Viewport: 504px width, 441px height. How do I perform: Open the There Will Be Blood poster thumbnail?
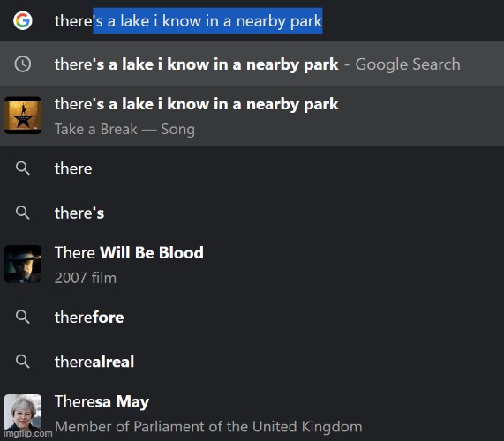coord(22,264)
